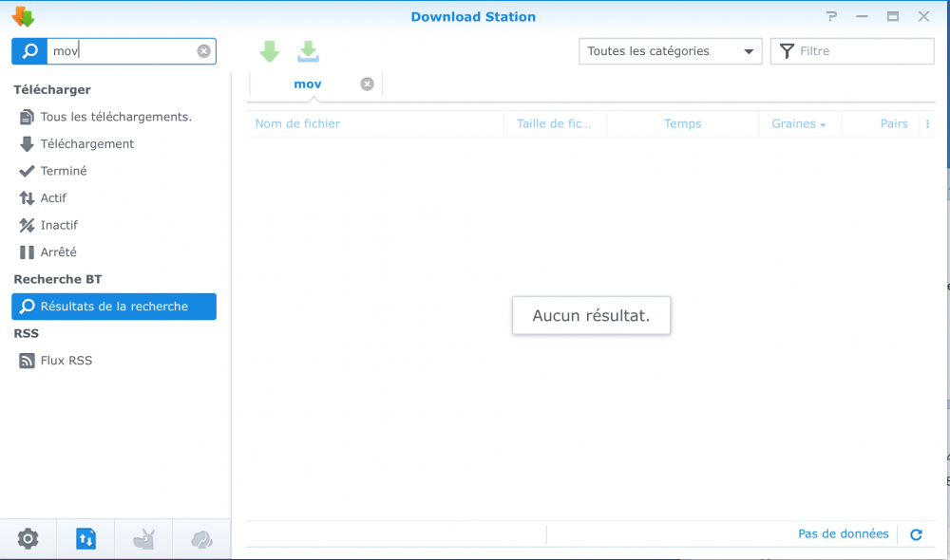This screenshot has width=950, height=560.
Task: Click the 'Aucun résultat.' message box
Action: point(591,315)
